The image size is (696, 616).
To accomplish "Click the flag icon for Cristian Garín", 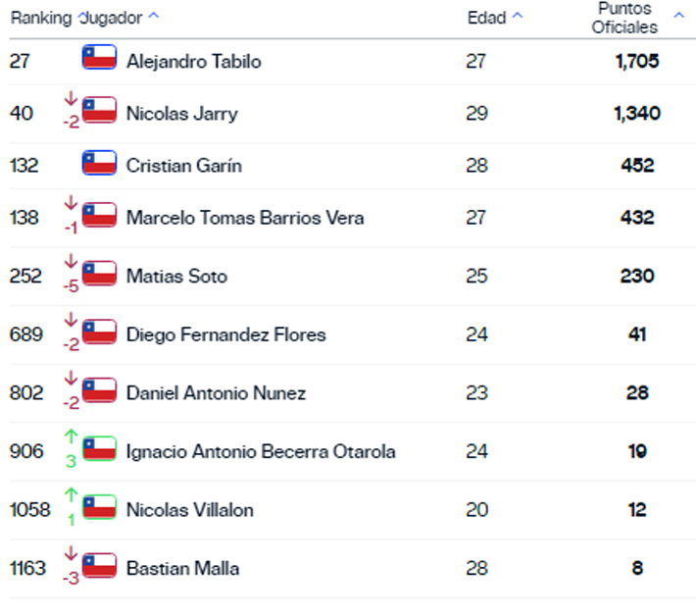I will [x=99, y=163].
